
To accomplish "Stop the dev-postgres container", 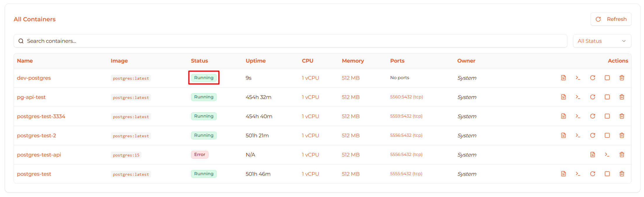I will 607,78.
